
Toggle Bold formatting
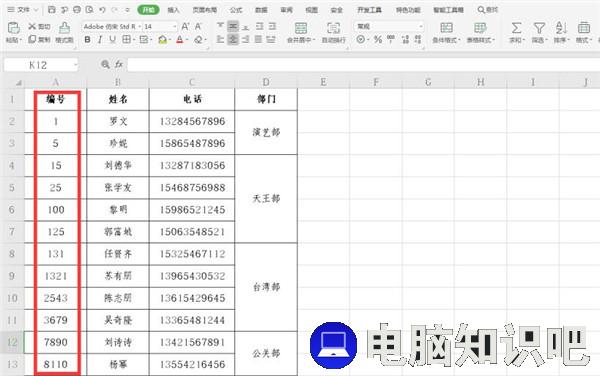click(x=87, y=39)
